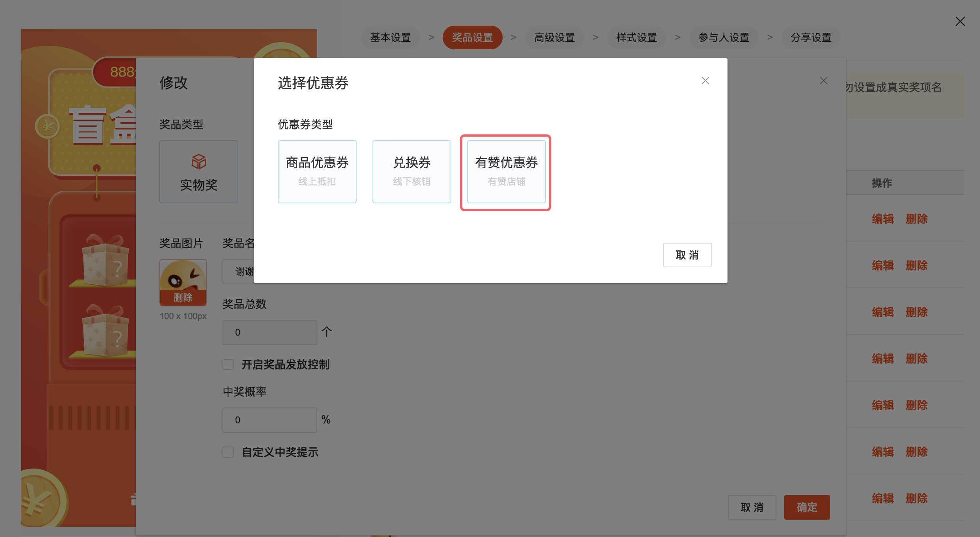Click 删除 in the first prize row
This screenshot has height=537, width=980.
point(916,219)
